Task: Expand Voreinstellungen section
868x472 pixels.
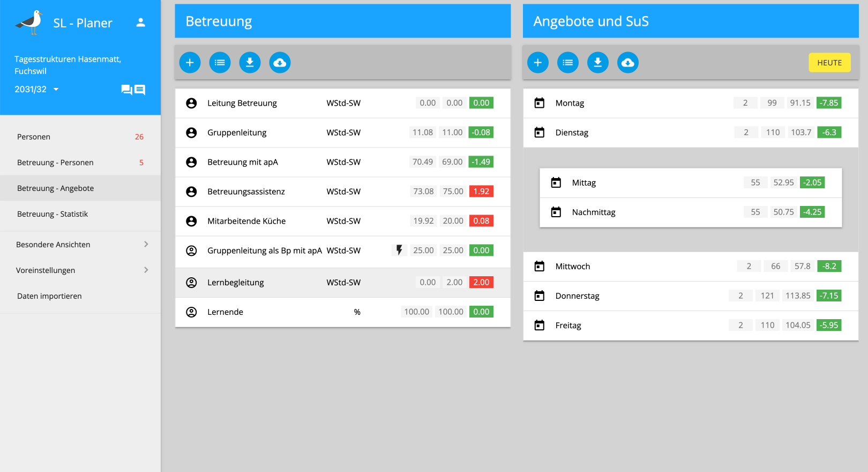Action: click(80, 270)
